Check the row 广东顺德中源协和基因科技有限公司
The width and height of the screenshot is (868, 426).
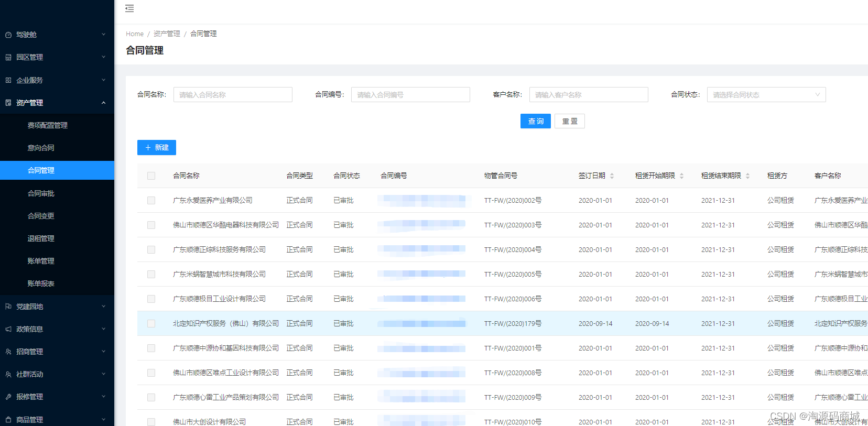[x=151, y=348]
